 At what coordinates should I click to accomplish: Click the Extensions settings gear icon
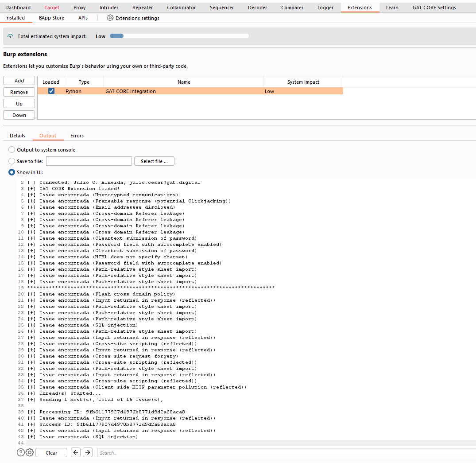pyautogui.click(x=110, y=18)
